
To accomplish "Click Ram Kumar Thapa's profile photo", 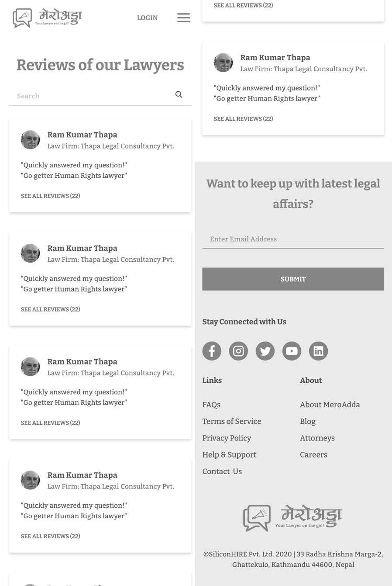I will 30,139.
